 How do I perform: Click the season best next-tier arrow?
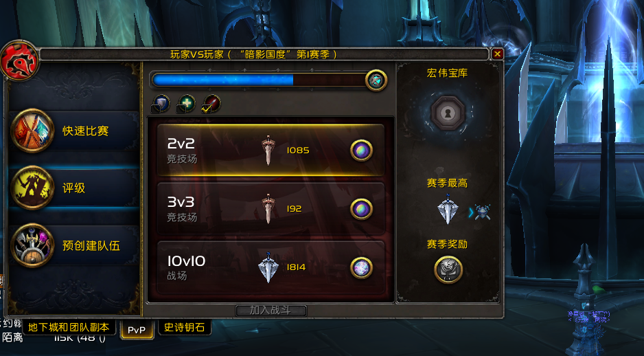[471, 212]
